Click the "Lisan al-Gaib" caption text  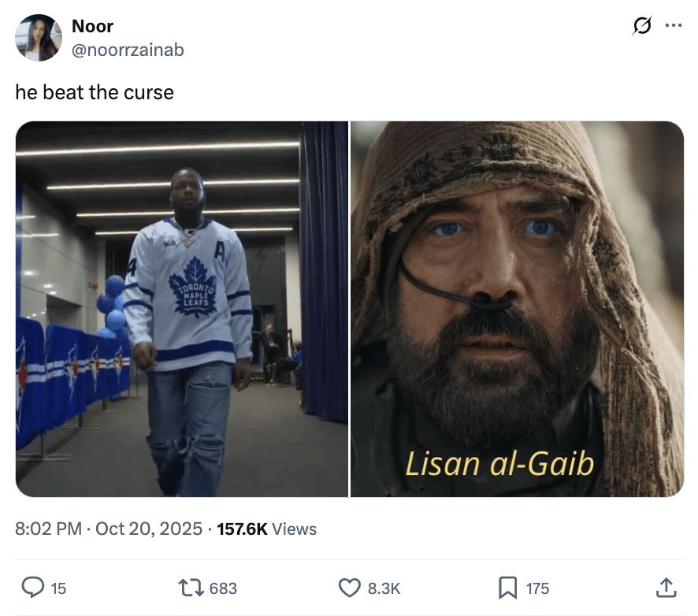(x=499, y=464)
